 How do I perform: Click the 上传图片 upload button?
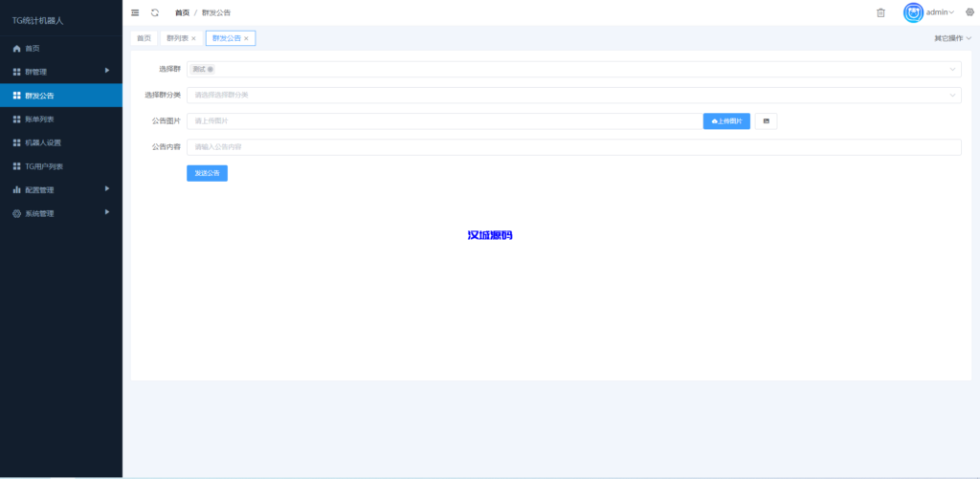point(726,121)
